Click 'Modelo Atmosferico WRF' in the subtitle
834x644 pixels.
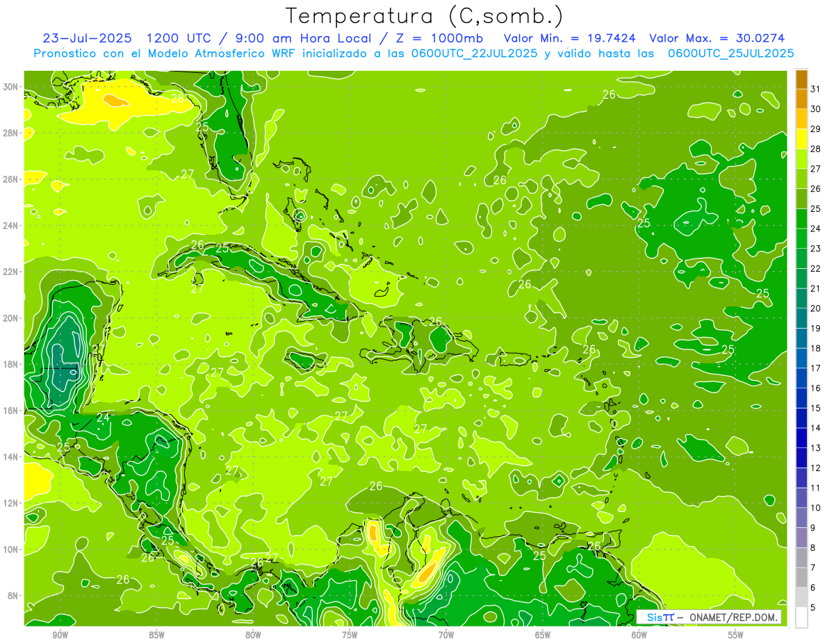pyautogui.click(x=220, y=53)
